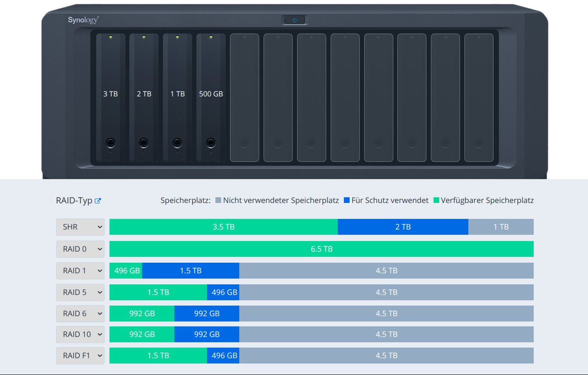Open the RAID-Typ external link icon
This screenshot has width=588, height=375.
tap(98, 200)
